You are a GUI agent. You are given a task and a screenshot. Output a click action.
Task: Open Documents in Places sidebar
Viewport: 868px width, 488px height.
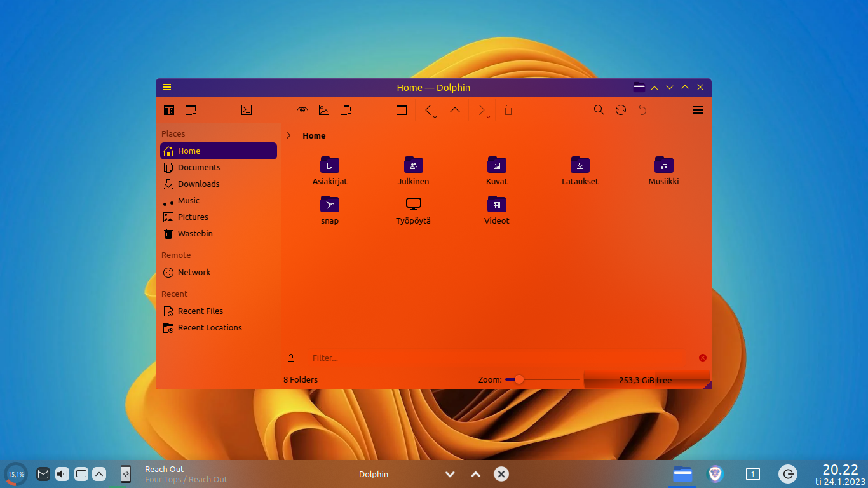tap(219, 167)
